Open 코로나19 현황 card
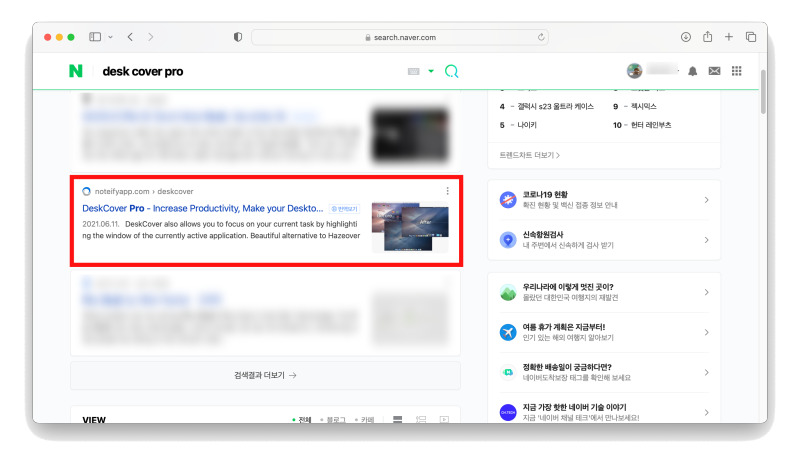The height and width of the screenshot is (466, 800). pyautogui.click(x=604, y=200)
